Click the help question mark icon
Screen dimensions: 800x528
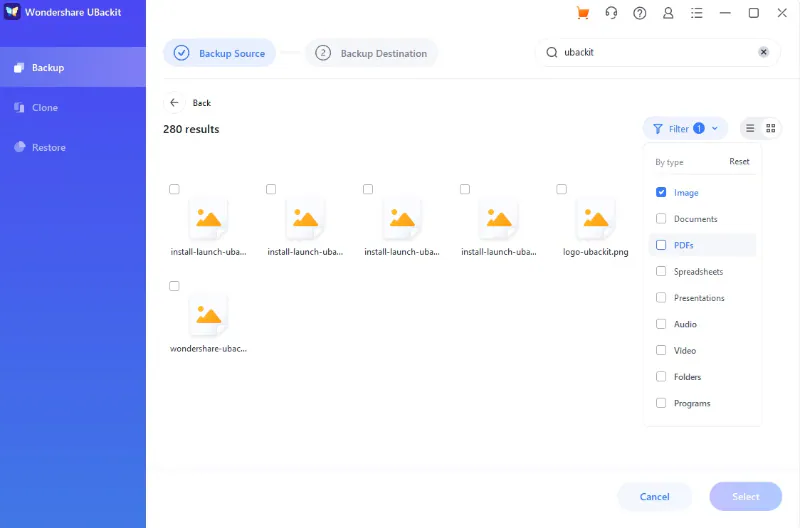coord(639,13)
